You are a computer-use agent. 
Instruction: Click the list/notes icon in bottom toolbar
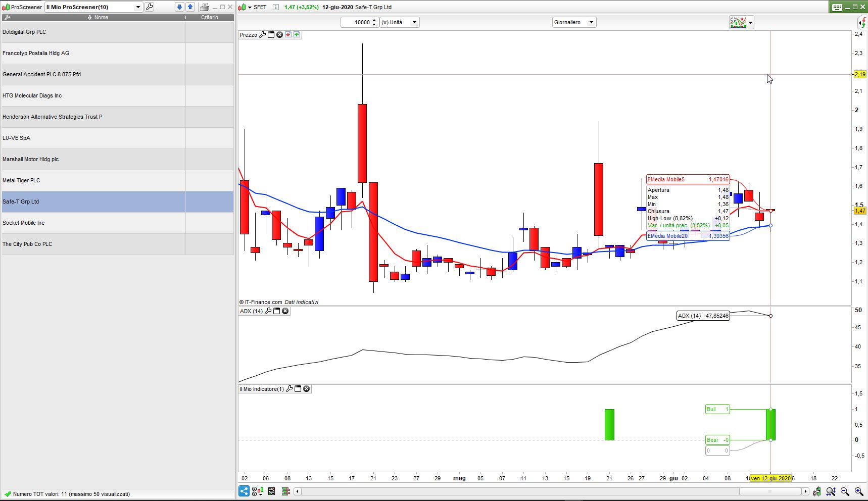(272, 491)
